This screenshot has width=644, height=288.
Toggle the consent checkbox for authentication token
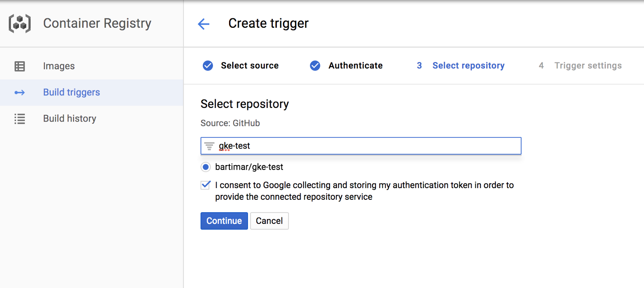206,185
